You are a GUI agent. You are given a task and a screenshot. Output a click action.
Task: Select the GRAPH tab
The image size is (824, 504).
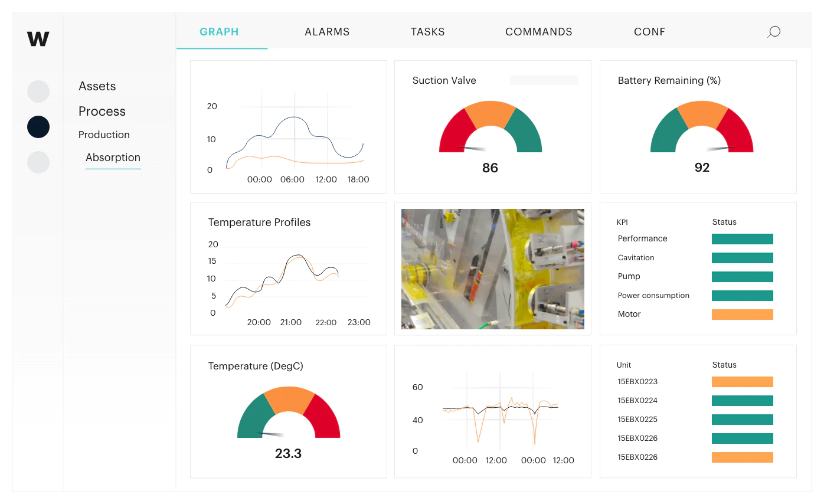220,32
